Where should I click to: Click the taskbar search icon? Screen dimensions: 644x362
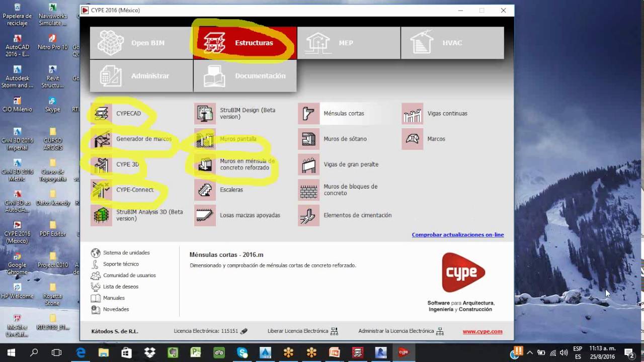34,352
